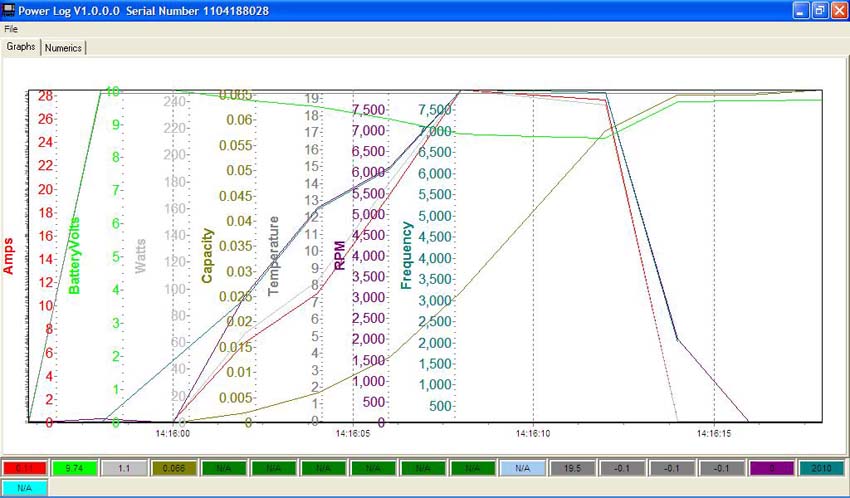Click the light blue N/A box
This screenshot has width=850, height=498.
pos(523,468)
